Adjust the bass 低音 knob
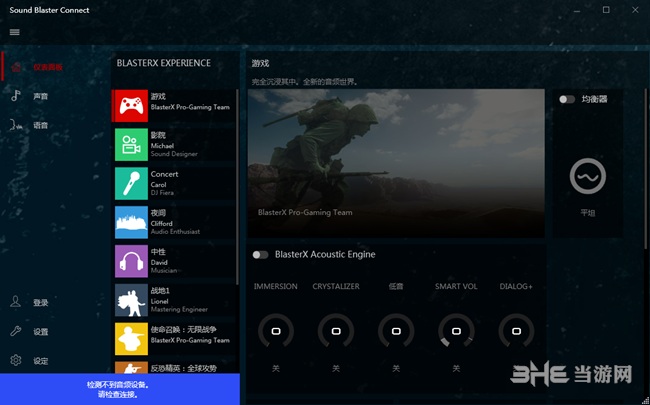The width and height of the screenshot is (650, 405). pyautogui.click(x=396, y=331)
